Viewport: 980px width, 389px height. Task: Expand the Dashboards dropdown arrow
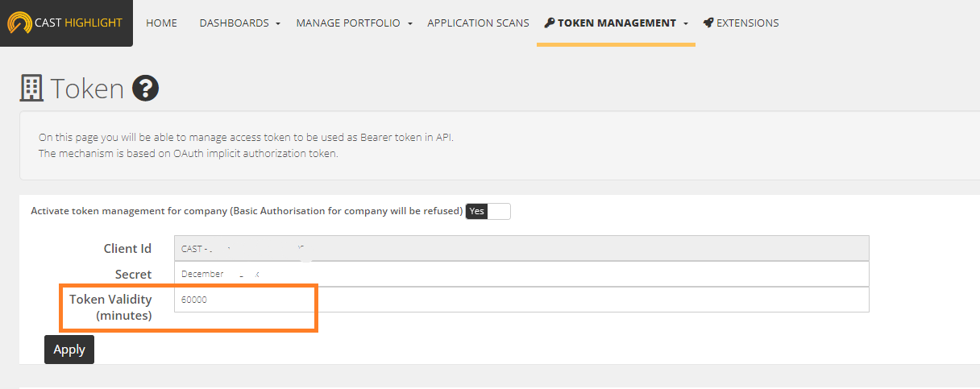(x=278, y=23)
